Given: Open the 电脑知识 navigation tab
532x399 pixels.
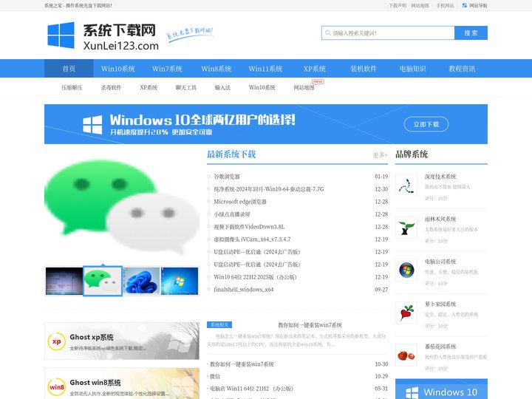Looking at the screenshot, I should (x=413, y=69).
